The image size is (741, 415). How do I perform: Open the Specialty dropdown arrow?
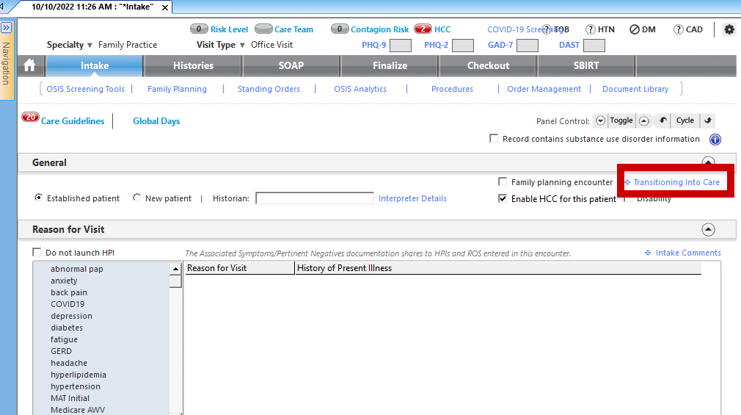tap(89, 45)
